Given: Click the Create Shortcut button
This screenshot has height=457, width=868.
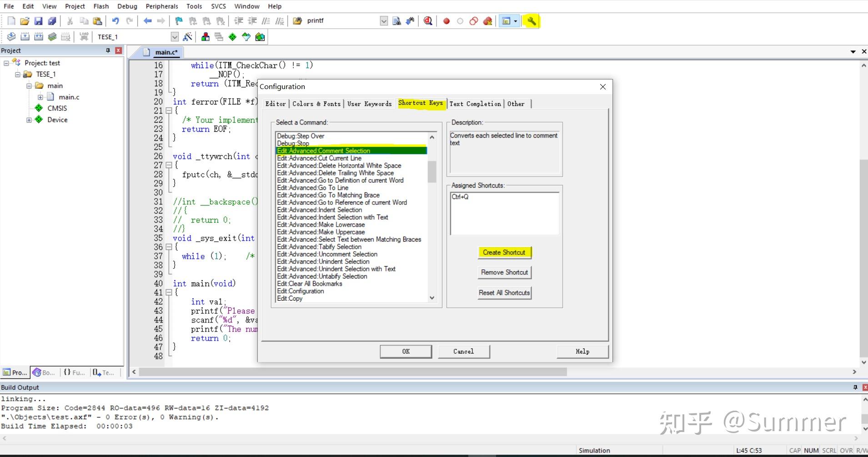Looking at the screenshot, I should click(504, 253).
